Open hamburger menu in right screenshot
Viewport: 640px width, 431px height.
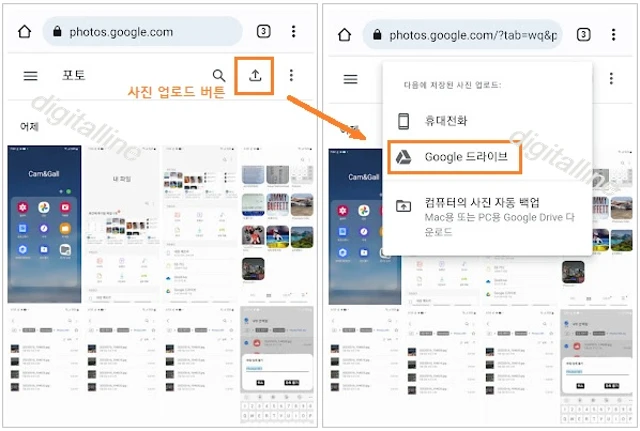click(x=350, y=79)
